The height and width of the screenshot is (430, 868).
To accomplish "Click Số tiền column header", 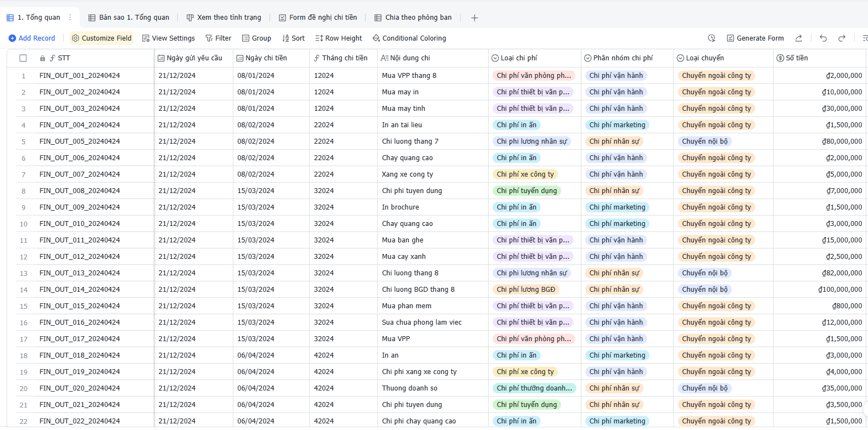I will coord(820,58).
